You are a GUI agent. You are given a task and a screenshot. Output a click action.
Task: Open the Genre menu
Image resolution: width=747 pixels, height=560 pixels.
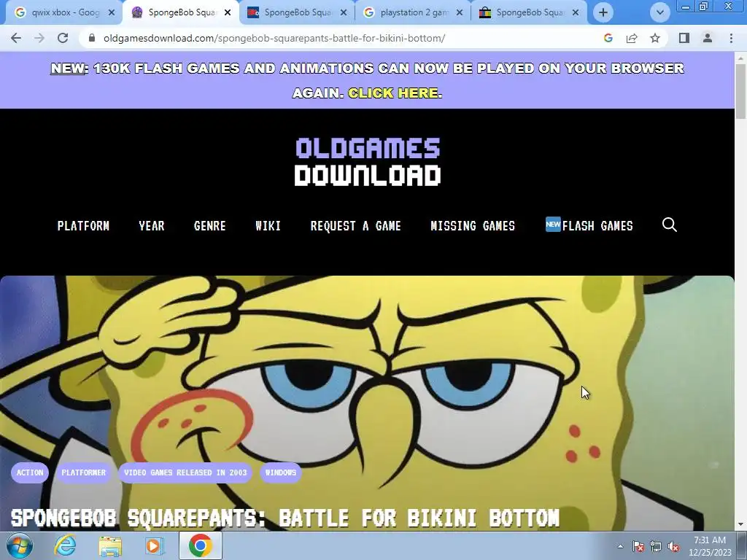click(x=209, y=226)
